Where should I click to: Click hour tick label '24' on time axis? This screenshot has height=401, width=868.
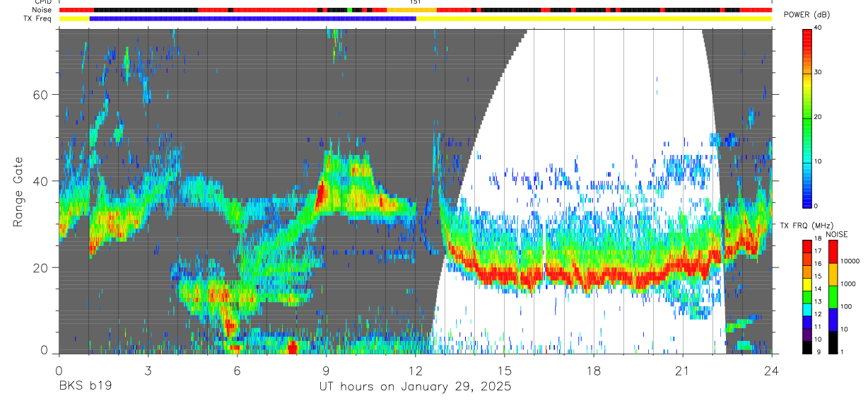(772, 371)
